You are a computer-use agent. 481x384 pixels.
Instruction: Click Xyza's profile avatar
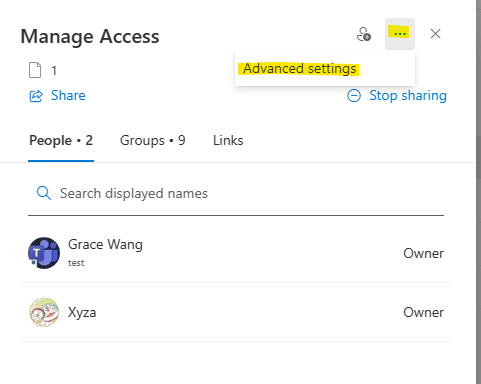[44, 312]
